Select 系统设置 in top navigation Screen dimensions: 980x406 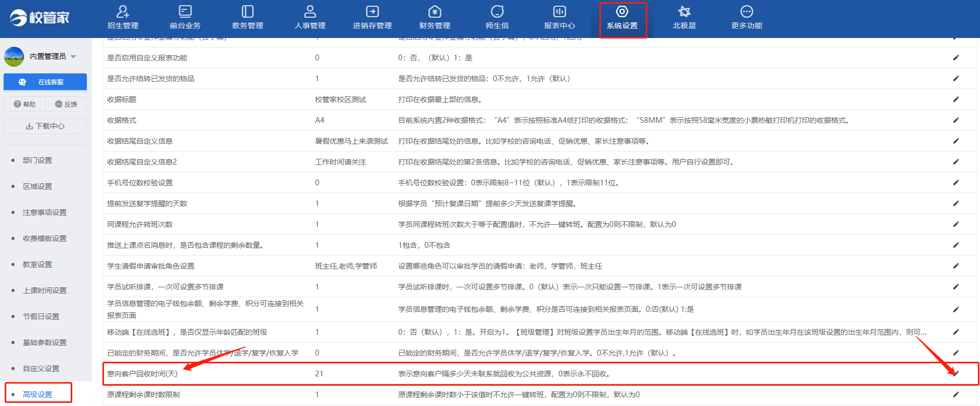click(622, 18)
